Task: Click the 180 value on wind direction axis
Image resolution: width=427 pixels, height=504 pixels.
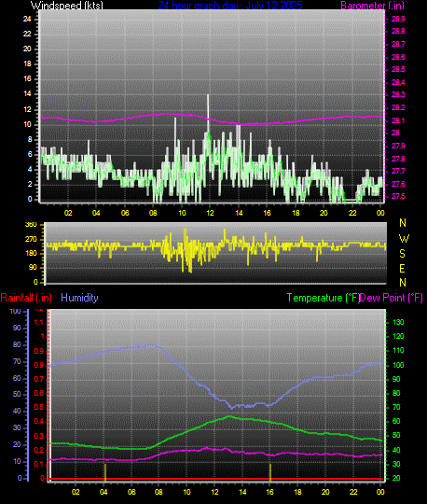Action: (x=31, y=254)
